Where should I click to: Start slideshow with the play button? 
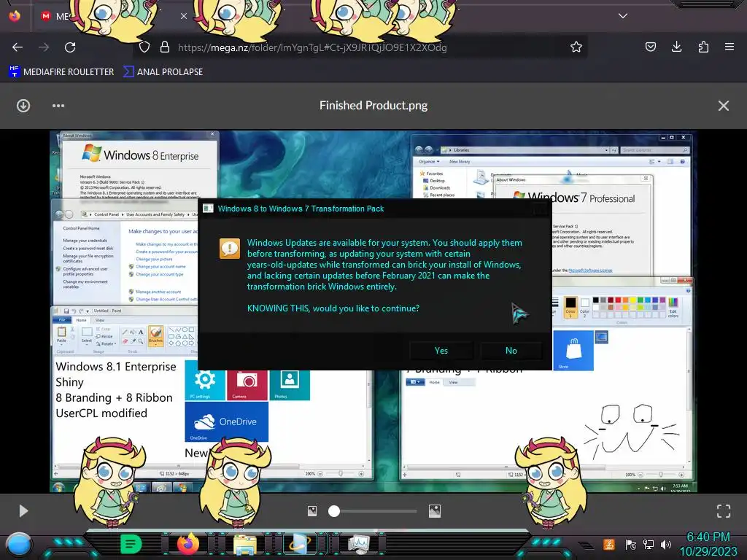pos(23,511)
